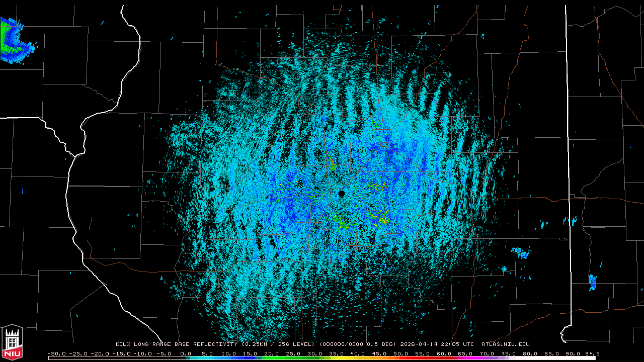The image size is (644, 362).
Task: Click the '10.0' scale label
Action: [x=229, y=353]
